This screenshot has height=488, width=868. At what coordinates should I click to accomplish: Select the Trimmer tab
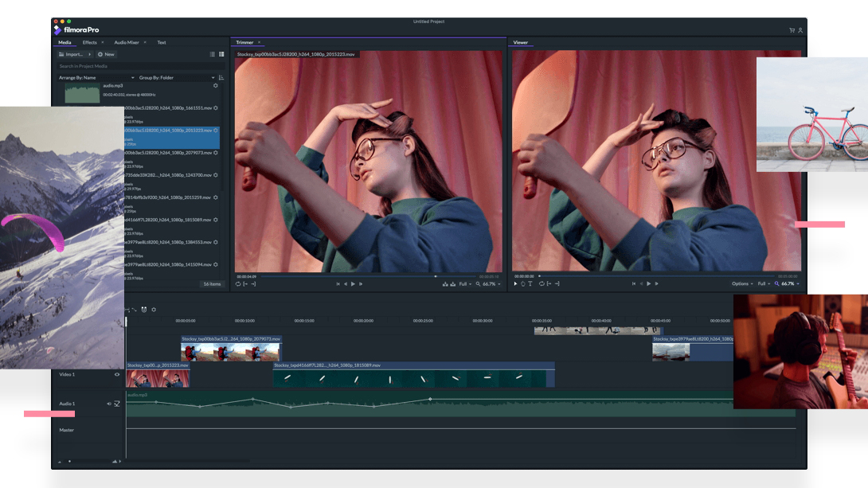click(244, 43)
